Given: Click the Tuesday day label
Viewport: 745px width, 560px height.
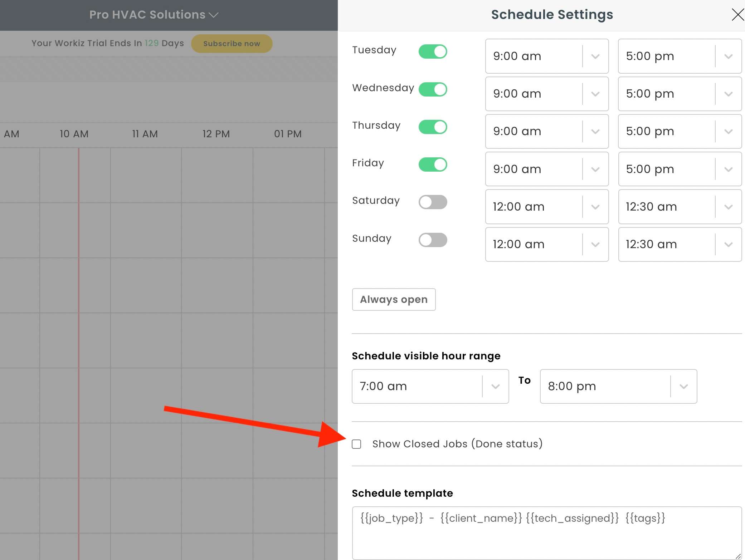Looking at the screenshot, I should pos(374,50).
